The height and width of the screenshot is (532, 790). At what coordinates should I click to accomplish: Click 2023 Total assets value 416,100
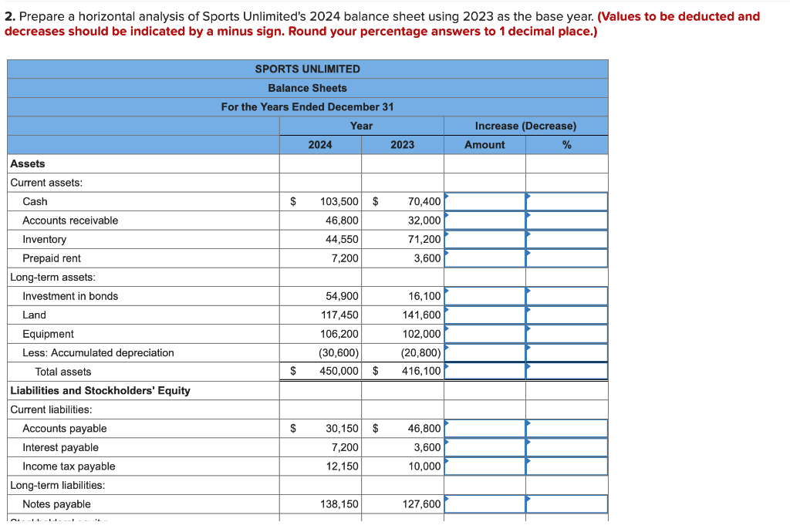(x=421, y=371)
